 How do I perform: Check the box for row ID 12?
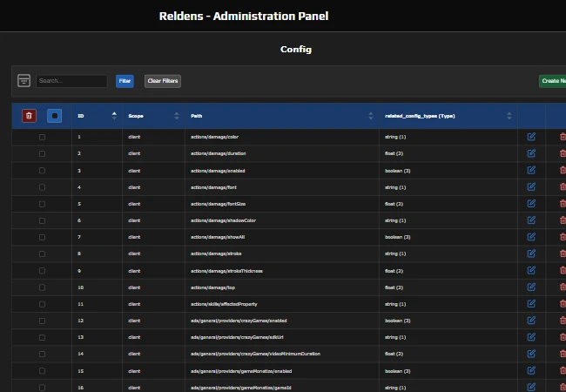(x=43, y=321)
